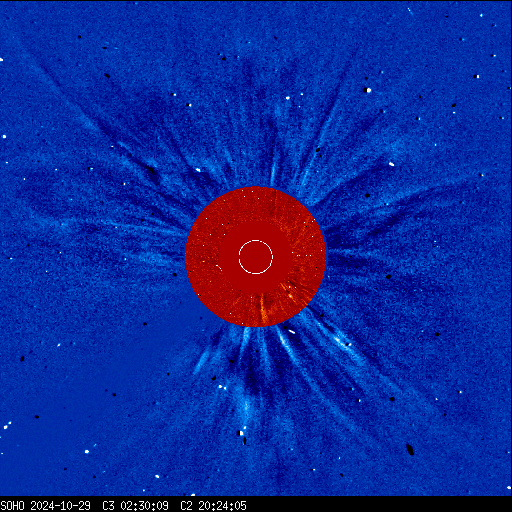Click the C2 timestamp 20:24:05
The width and height of the screenshot is (512, 512).
click(x=222, y=506)
